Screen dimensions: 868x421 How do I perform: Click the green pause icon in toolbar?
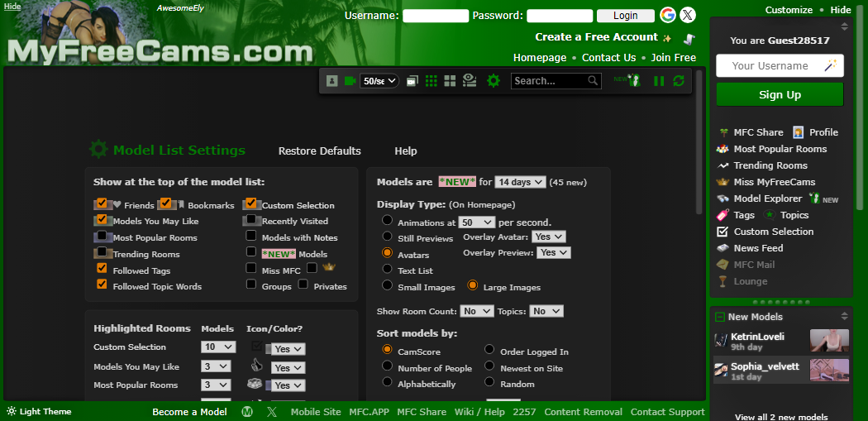659,81
